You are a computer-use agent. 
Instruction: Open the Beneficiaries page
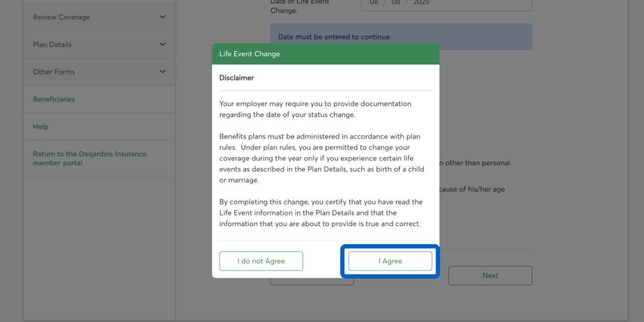click(x=54, y=99)
